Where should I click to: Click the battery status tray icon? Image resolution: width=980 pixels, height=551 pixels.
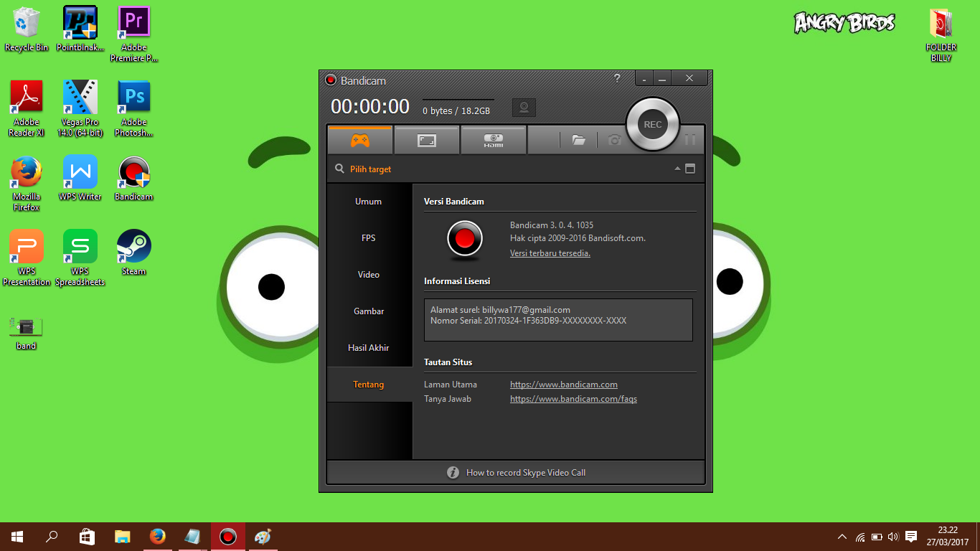click(877, 537)
